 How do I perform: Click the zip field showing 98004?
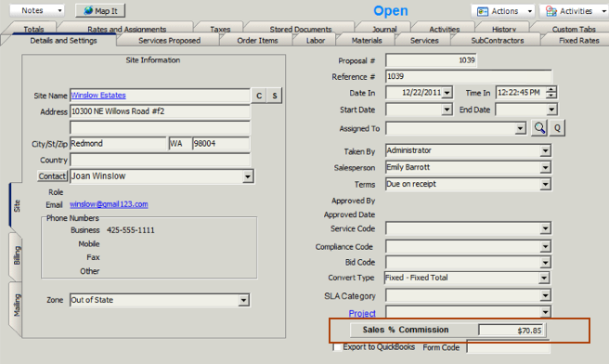click(x=221, y=144)
